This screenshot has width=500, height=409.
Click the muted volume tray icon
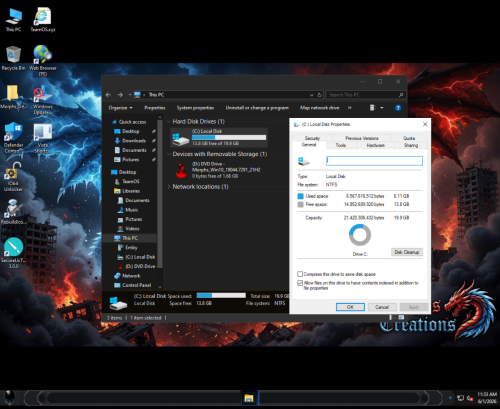(470, 398)
